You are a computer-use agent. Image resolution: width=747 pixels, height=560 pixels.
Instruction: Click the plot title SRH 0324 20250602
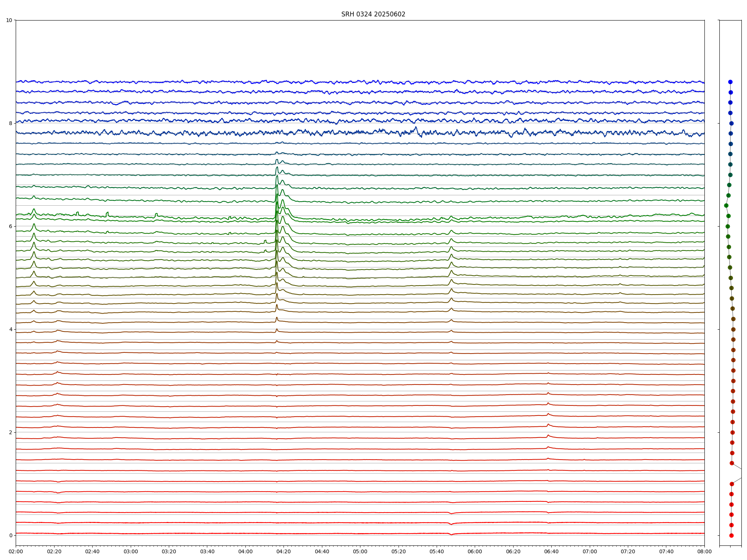(x=373, y=14)
